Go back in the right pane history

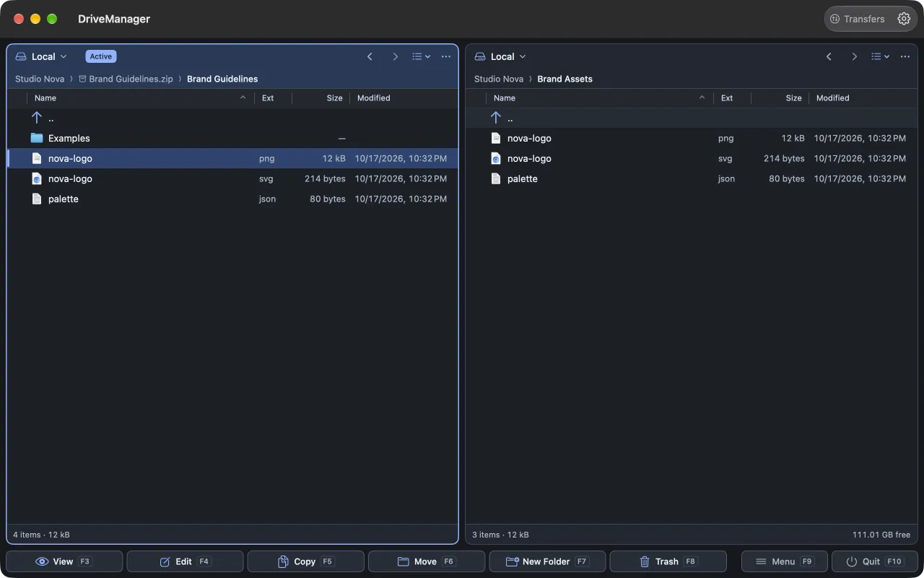[829, 56]
